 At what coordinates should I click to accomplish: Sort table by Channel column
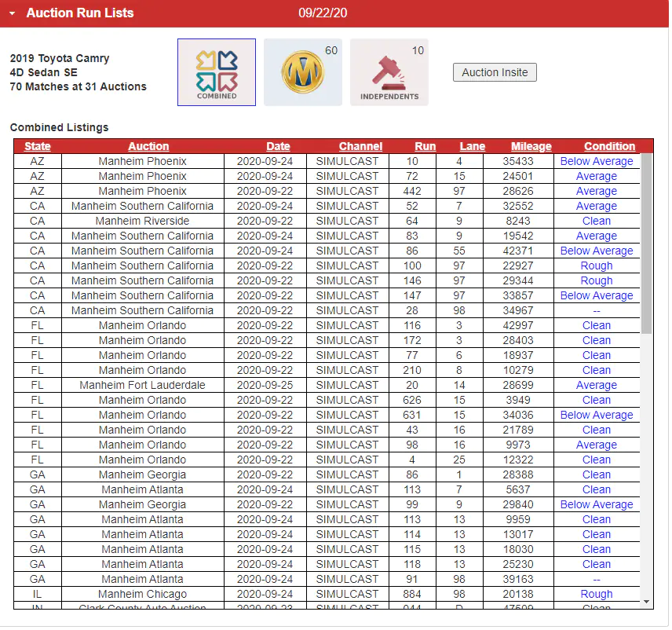click(362, 147)
